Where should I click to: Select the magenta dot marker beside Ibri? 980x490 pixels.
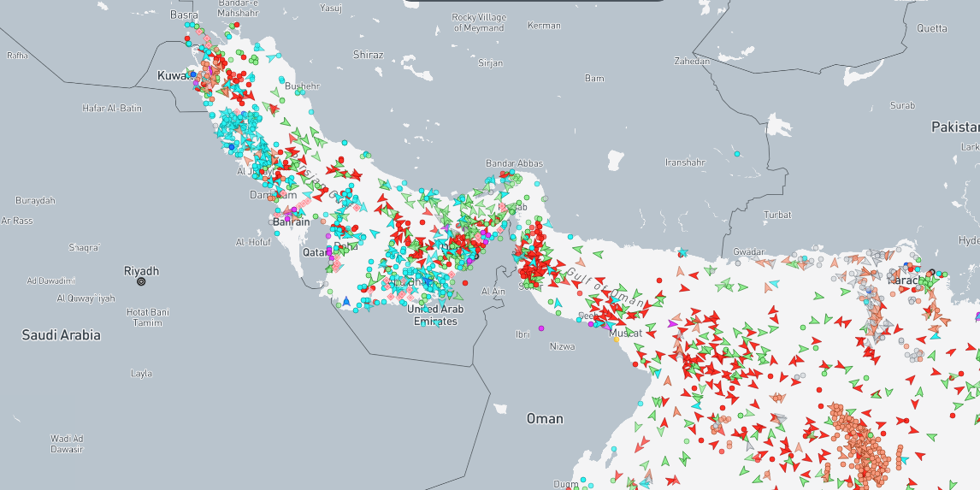click(x=541, y=328)
